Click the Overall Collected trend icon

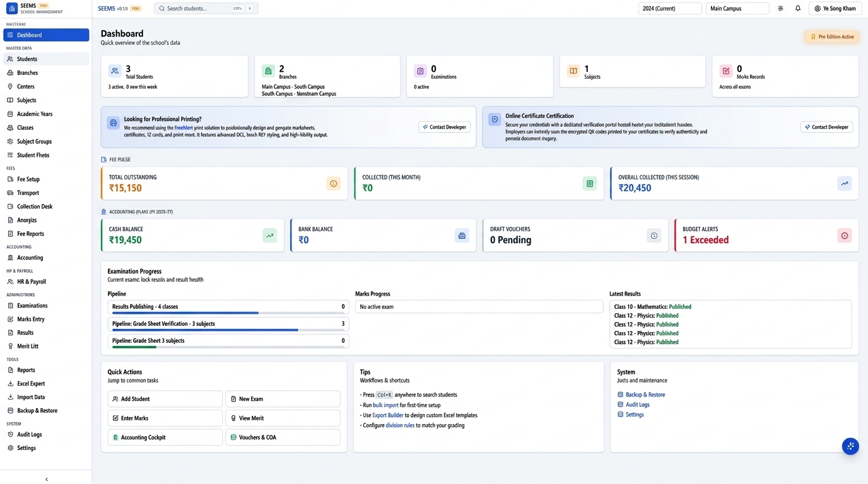[844, 183]
